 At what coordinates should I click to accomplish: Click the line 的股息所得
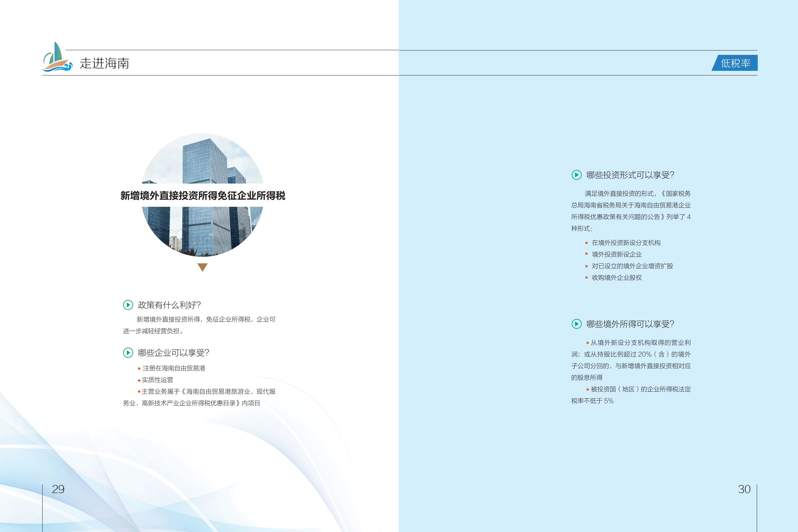tap(587, 378)
